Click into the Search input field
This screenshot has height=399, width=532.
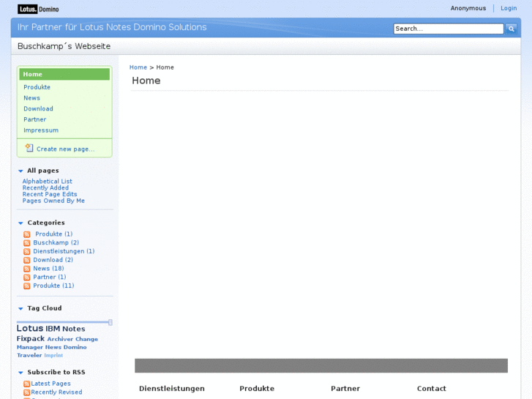pos(449,29)
